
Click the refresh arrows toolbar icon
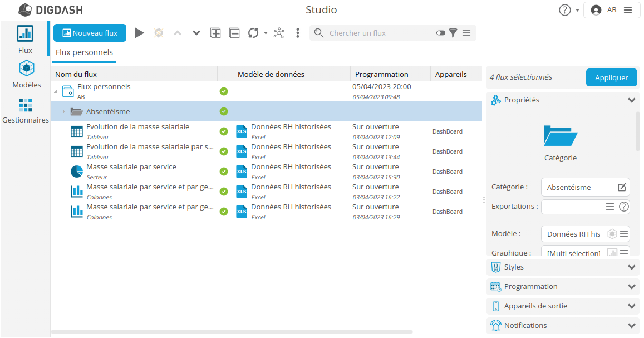[253, 33]
